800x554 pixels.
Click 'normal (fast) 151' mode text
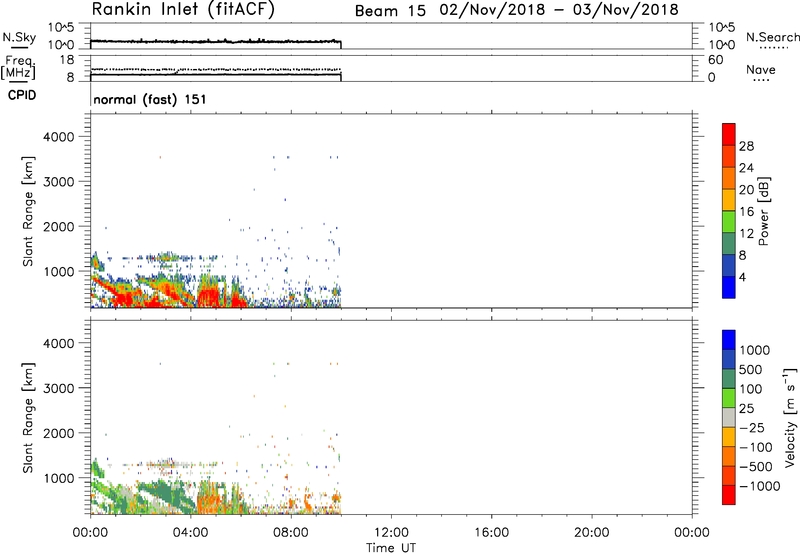point(149,99)
